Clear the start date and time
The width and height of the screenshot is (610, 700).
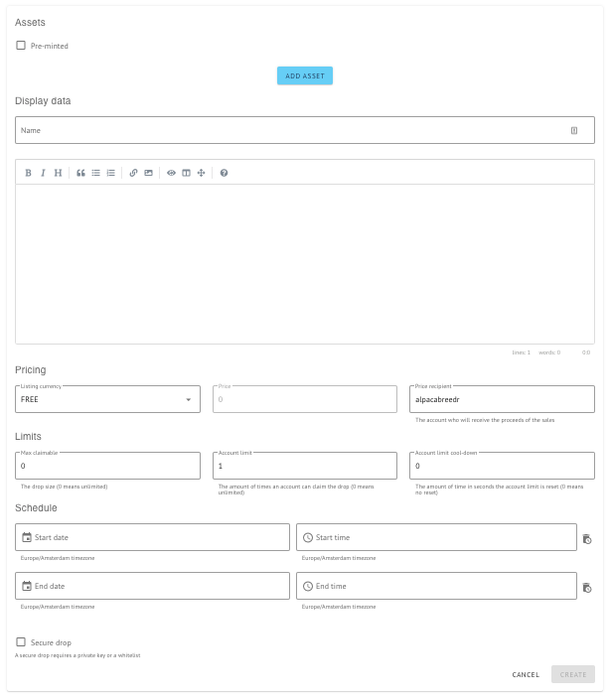(x=587, y=539)
